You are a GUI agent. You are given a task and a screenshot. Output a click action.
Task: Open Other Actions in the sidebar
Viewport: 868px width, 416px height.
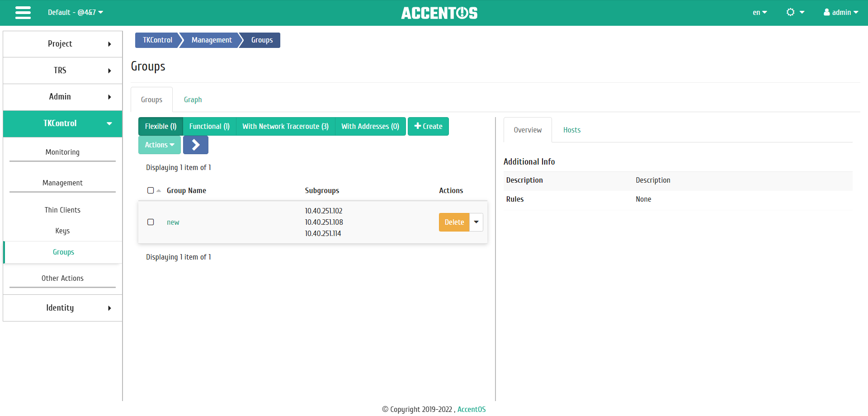[x=62, y=279]
